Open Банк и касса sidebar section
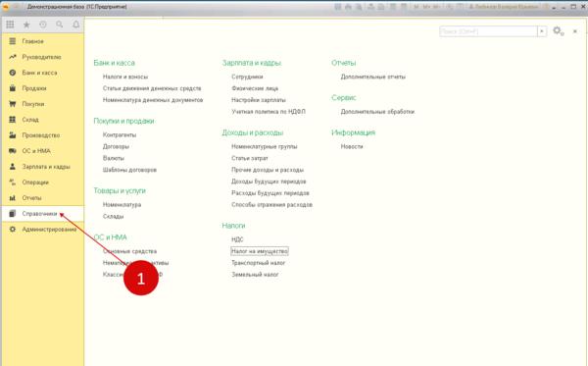 point(39,73)
